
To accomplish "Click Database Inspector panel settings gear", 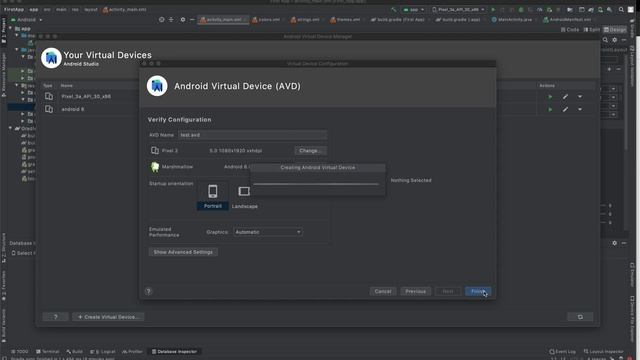I will pos(615,243).
